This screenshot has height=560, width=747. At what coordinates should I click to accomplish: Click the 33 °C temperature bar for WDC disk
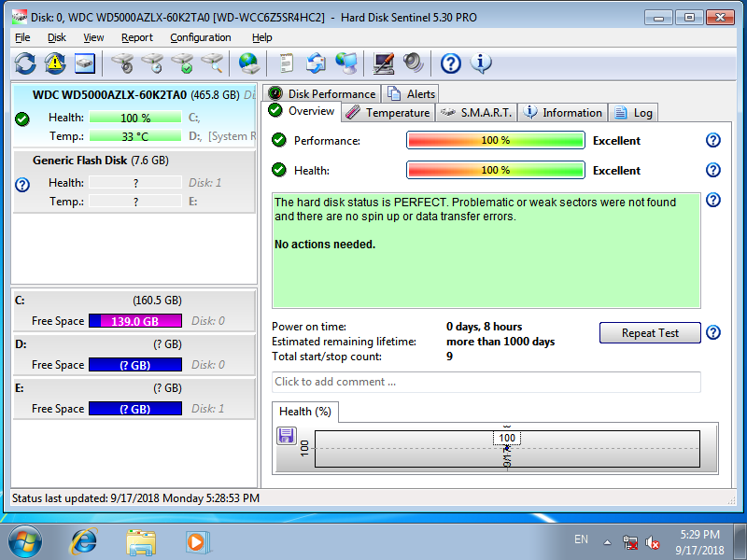coord(135,136)
